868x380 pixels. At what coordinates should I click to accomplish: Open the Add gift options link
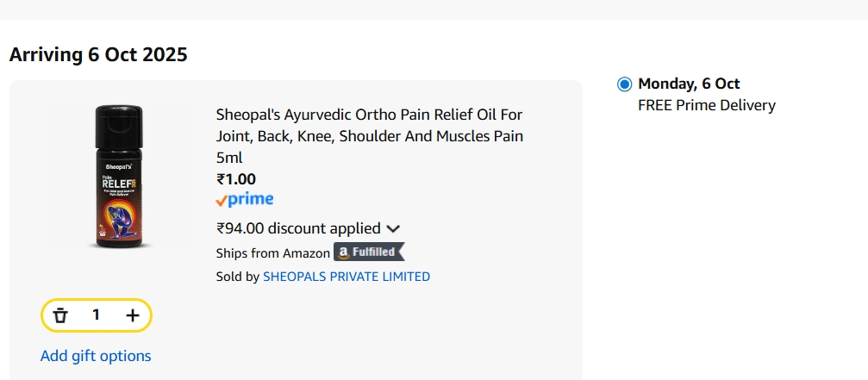96,356
